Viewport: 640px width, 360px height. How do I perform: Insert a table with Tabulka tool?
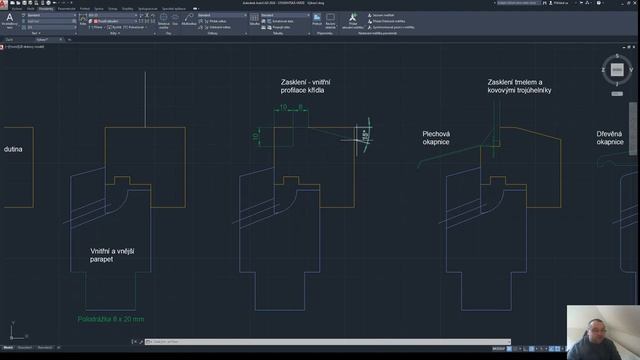pyautogui.click(x=254, y=20)
